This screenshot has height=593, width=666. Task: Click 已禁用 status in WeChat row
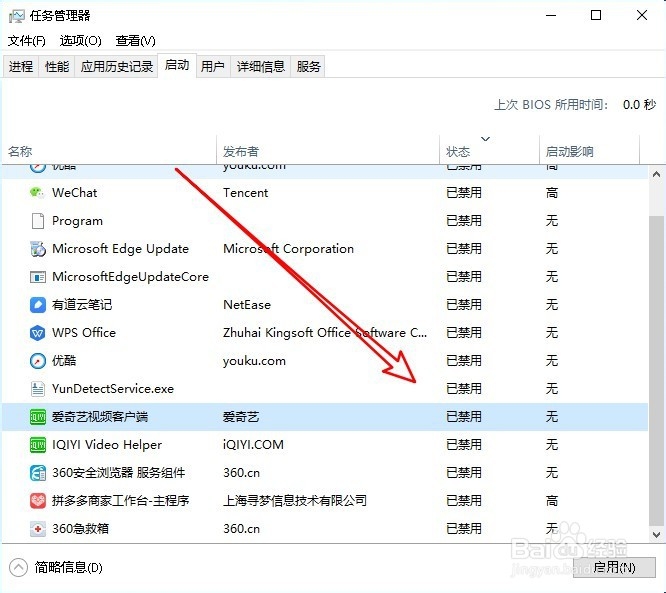[x=464, y=193]
